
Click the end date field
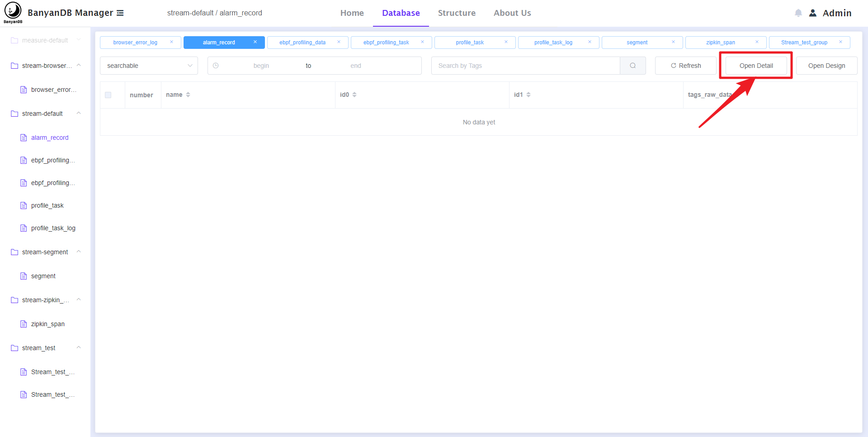pos(356,66)
